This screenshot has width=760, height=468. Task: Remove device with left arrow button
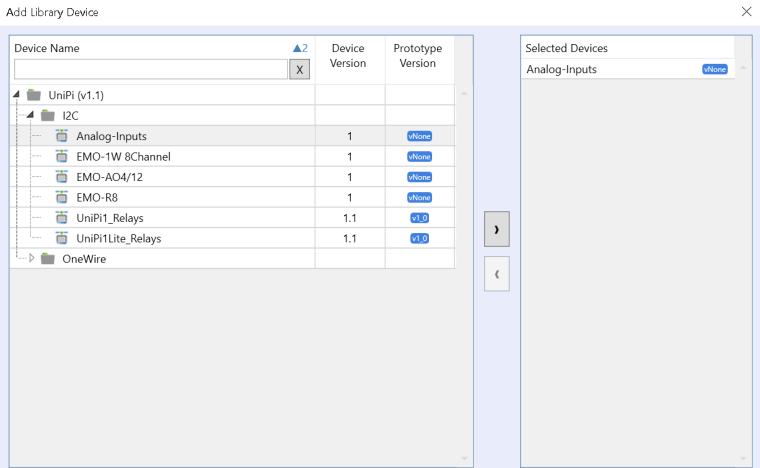497,273
